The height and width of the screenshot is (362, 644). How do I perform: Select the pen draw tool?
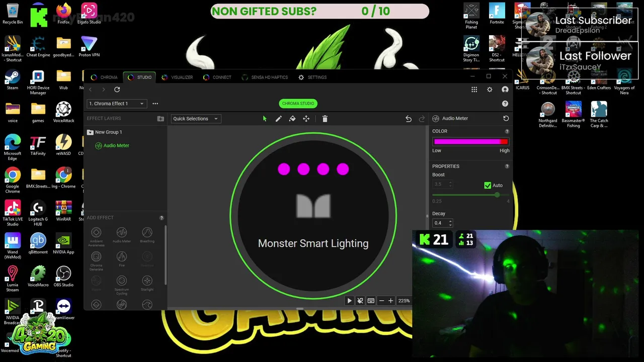point(278,119)
